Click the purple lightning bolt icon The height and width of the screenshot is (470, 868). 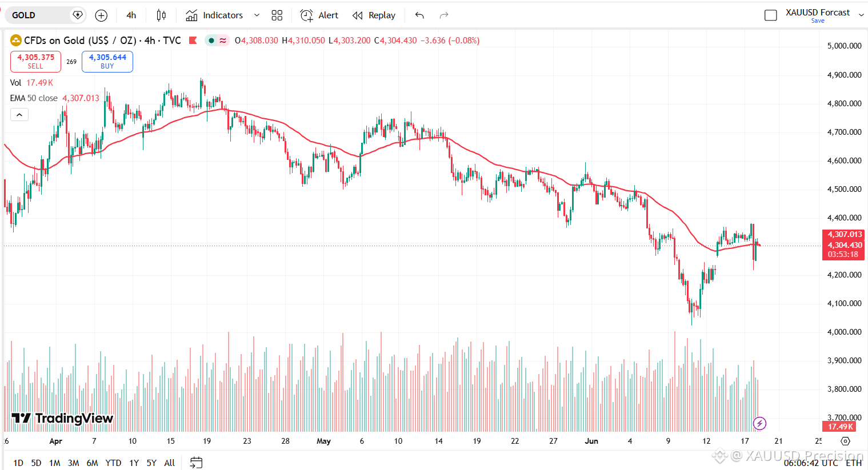coord(759,423)
